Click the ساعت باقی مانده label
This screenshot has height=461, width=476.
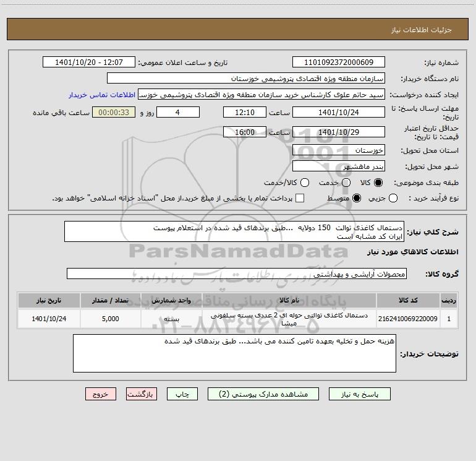tap(61, 113)
